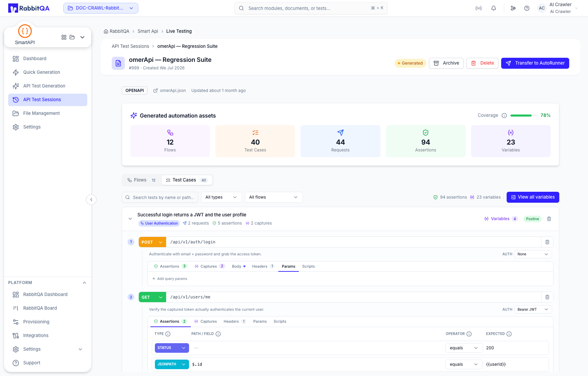The width and height of the screenshot is (588, 376).
Task: Open the GET request Captures tab
Action: click(x=205, y=321)
